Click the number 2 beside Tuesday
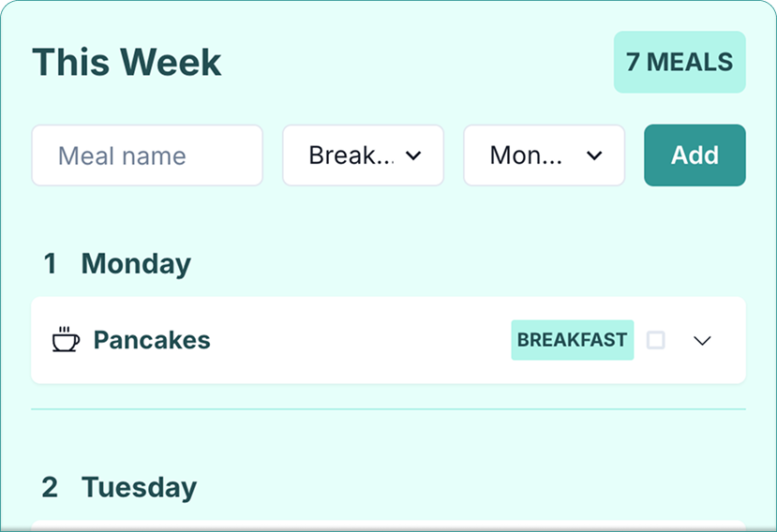777x532 pixels. tap(51, 487)
